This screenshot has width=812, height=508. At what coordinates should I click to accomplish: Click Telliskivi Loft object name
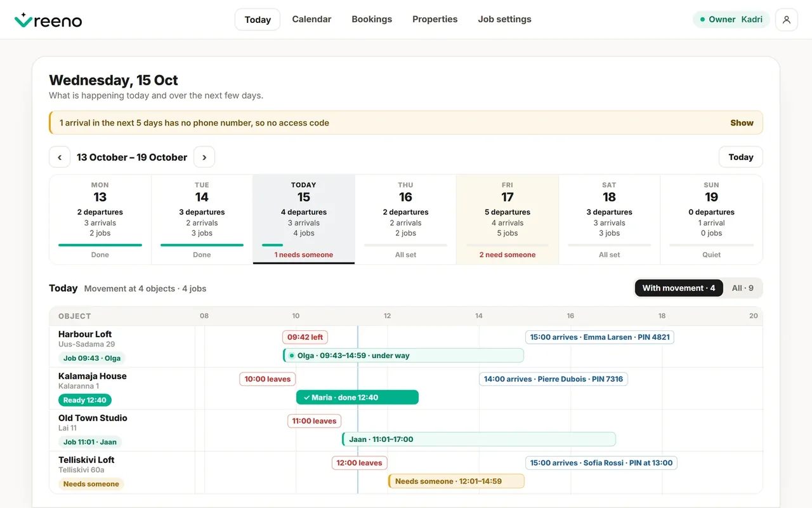(86, 460)
